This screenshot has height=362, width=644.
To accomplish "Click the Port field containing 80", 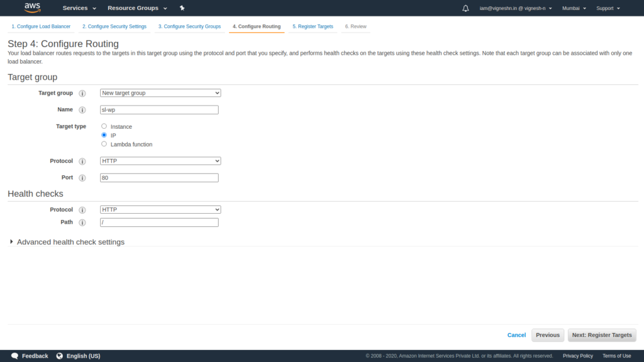I will [159, 178].
